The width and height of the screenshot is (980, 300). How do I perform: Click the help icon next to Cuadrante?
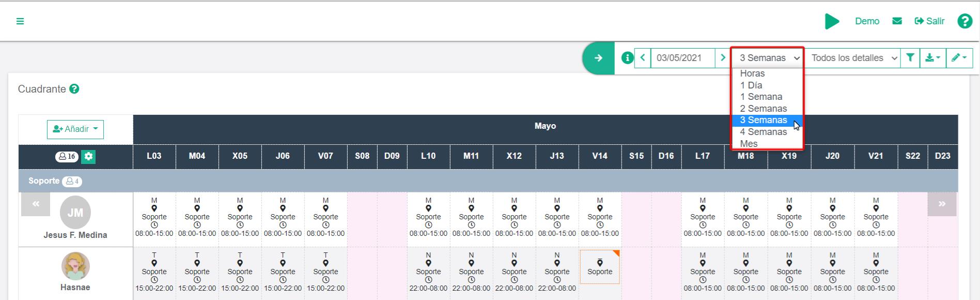74,89
